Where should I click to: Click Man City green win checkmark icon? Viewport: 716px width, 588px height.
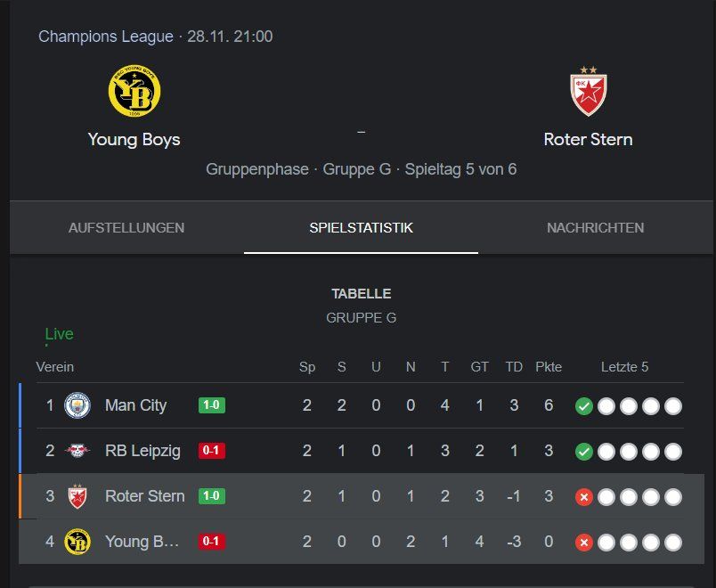(x=584, y=406)
